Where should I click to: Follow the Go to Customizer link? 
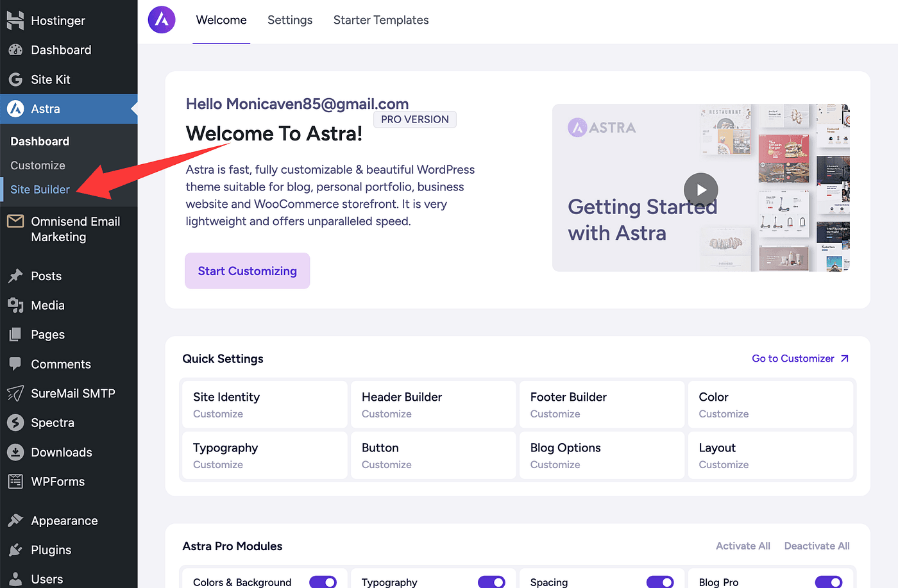point(800,358)
